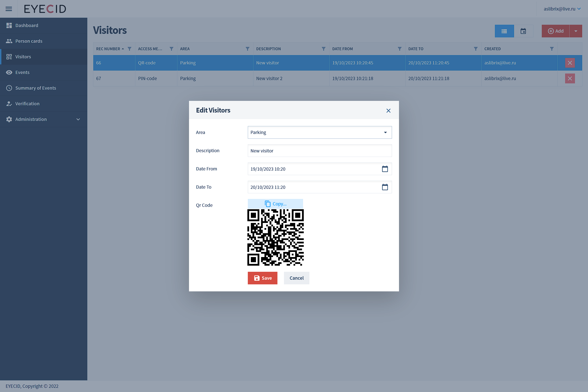The height and width of the screenshot is (392, 588).
Task: Filter the Area column
Action: tap(248, 49)
